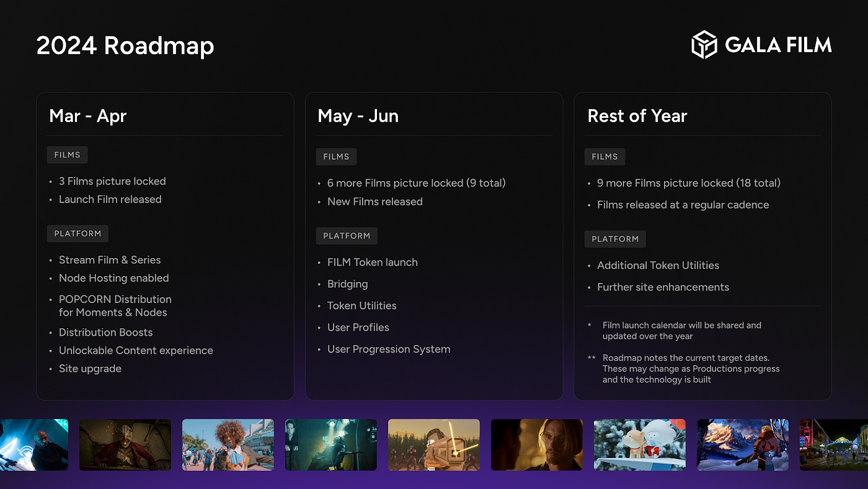This screenshot has height=489, width=868.
Task: Click 'Stream Film & Series' item
Action: tap(110, 260)
